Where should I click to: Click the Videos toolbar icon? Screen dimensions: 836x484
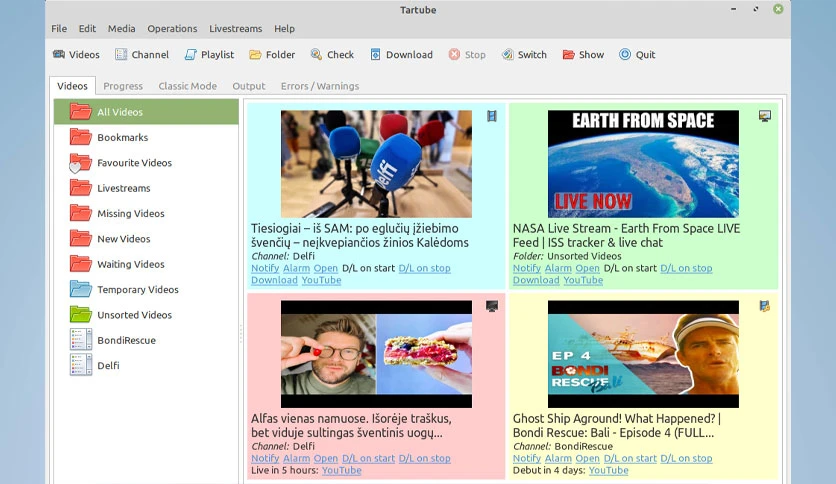coord(76,54)
